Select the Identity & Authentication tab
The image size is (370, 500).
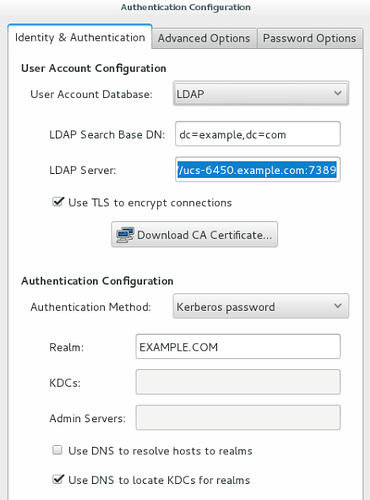pyautogui.click(x=80, y=37)
